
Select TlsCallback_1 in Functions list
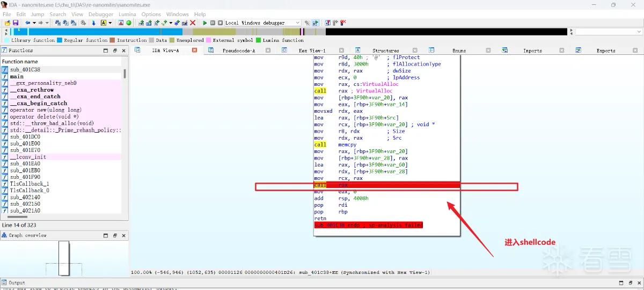61,184
